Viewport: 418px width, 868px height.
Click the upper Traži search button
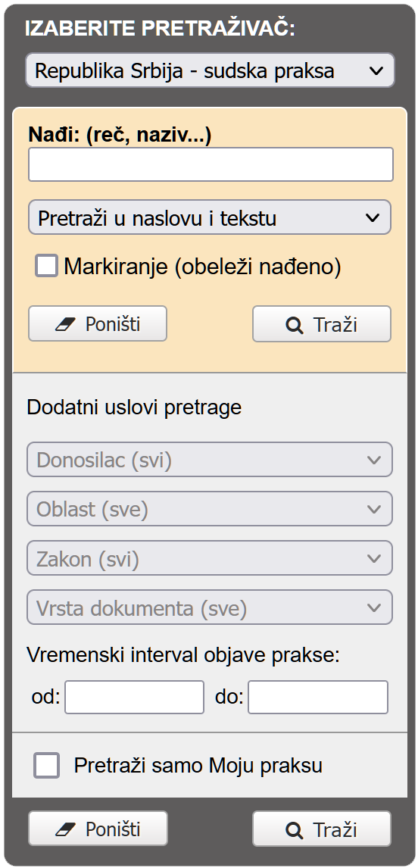tap(322, 324)
